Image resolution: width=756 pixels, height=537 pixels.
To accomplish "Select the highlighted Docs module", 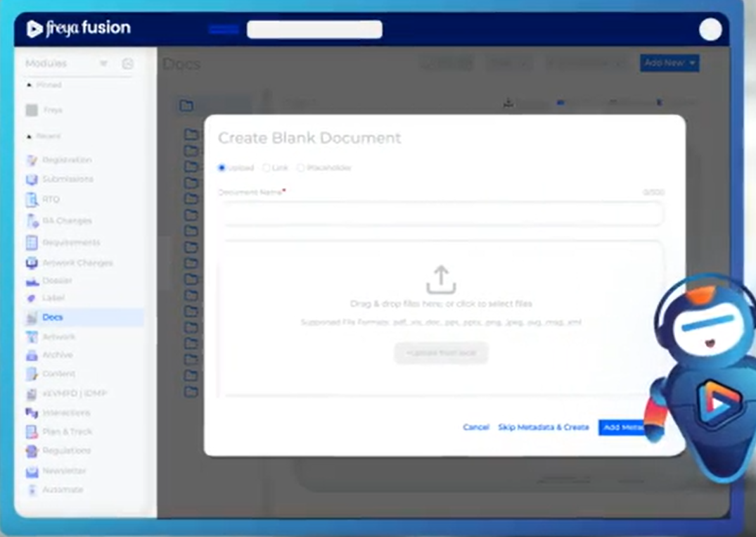I will click(x=84, y=317).
